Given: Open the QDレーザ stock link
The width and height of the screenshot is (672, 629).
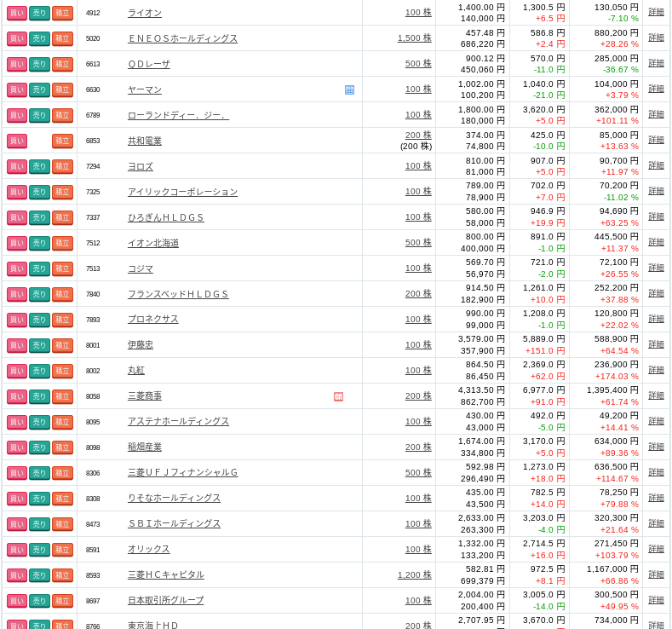Looking at the screenshot, I should [x=149, y=64].
